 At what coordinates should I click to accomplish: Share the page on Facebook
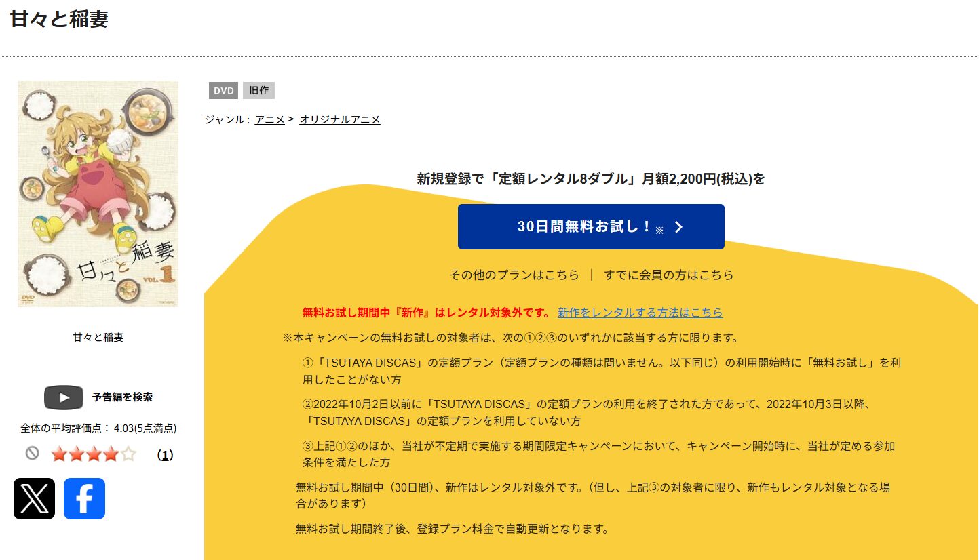click(x=84, y=499)
